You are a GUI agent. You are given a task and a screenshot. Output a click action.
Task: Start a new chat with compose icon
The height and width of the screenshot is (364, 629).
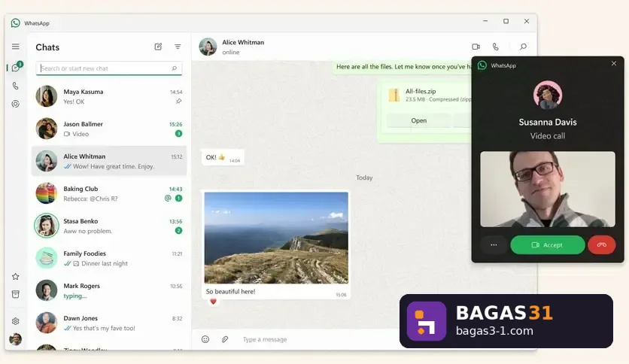pos(158,47)
